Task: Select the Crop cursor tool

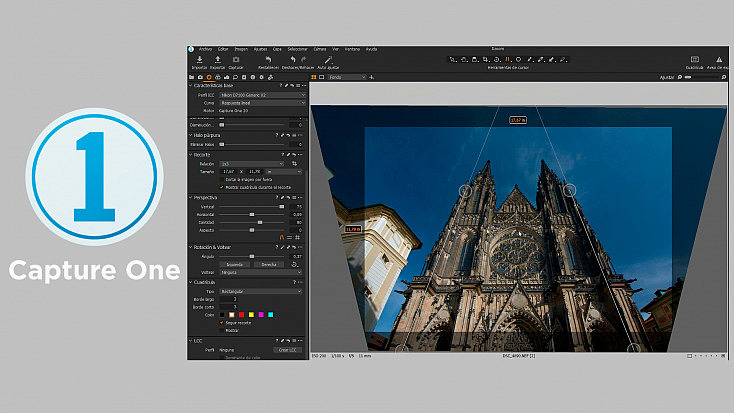Action: (486, 59)
